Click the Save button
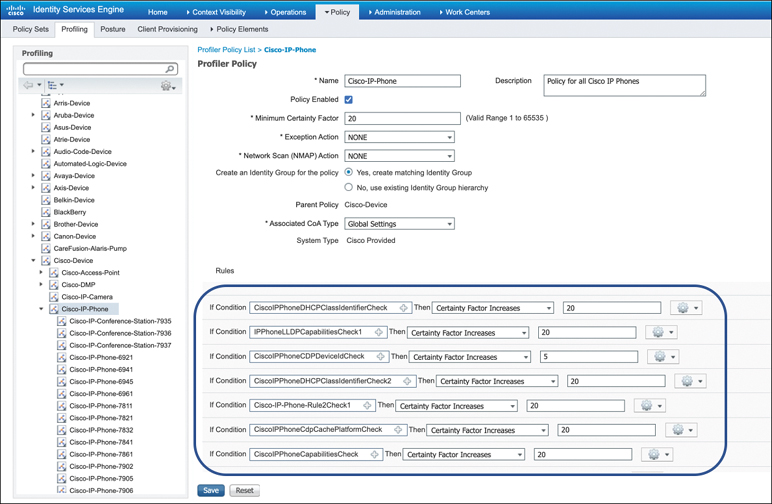 pyautogui.click(x=210, y=491)
